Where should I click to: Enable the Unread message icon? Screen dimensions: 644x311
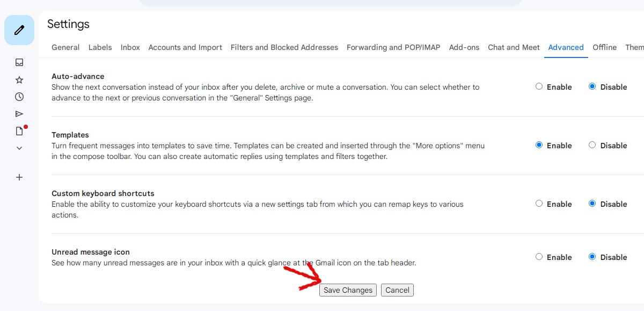point(539,257)
